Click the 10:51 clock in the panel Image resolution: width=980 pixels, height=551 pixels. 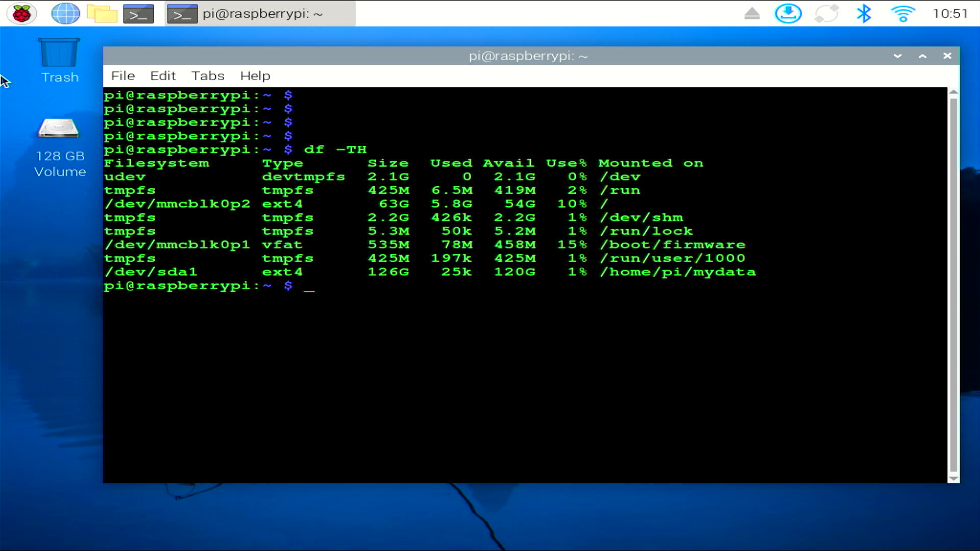tap(950, 14)
